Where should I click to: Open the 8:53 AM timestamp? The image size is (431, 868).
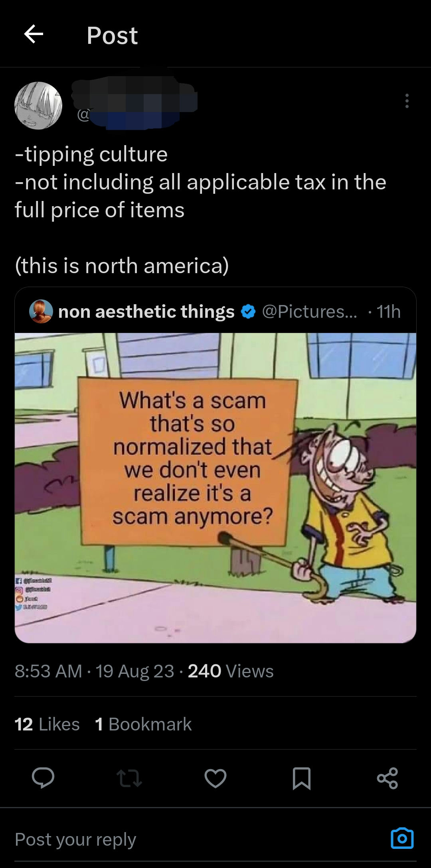(x=48, y=671)
